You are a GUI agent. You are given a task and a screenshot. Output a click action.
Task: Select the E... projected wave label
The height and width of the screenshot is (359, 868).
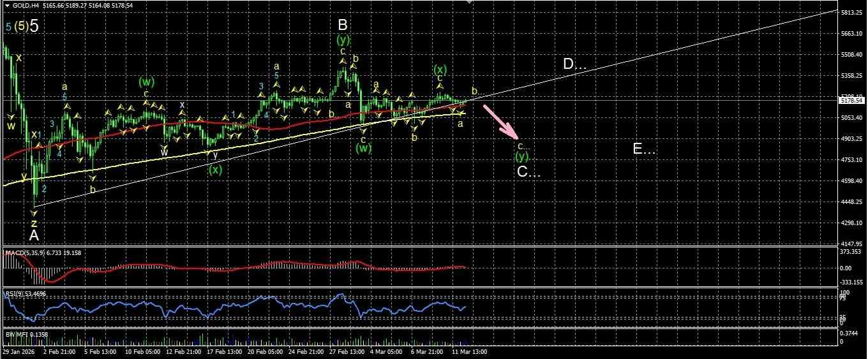tap(644, 149)
